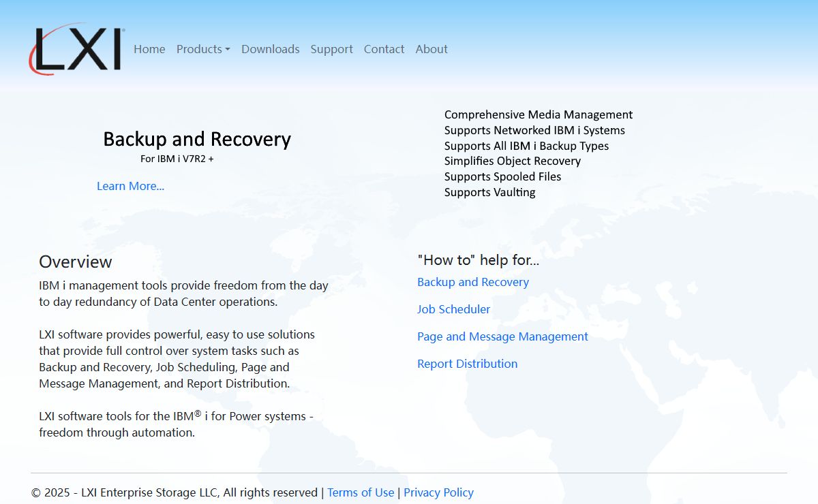The width and height of the screenshot is (818, 504).
Task: Open the Support page
Action: pyautogui.click(x=332, y=49)
